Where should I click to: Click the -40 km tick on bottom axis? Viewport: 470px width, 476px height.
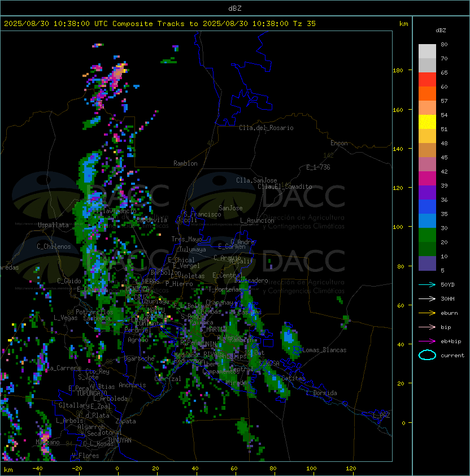click(x=38, y=469)
